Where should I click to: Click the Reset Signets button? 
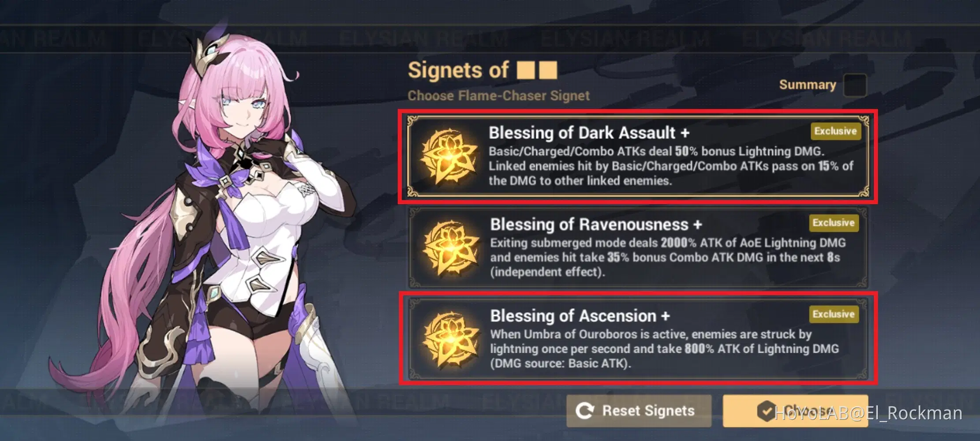(639, 411)
